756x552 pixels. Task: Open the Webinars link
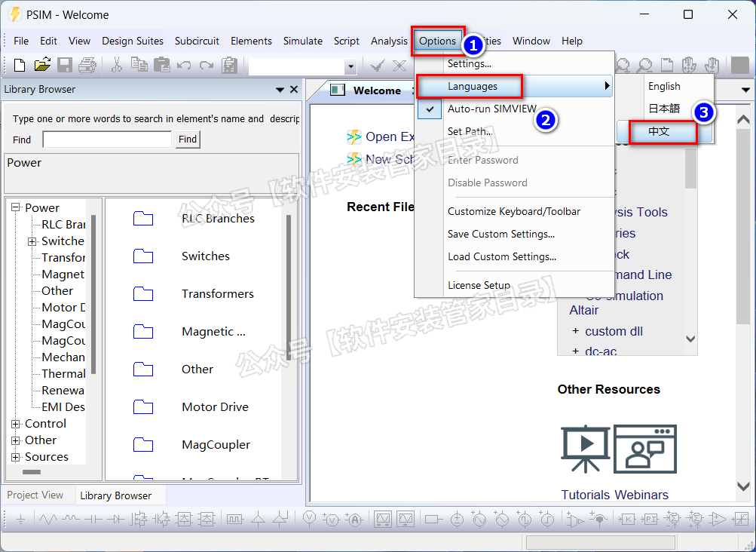point(641,495)
